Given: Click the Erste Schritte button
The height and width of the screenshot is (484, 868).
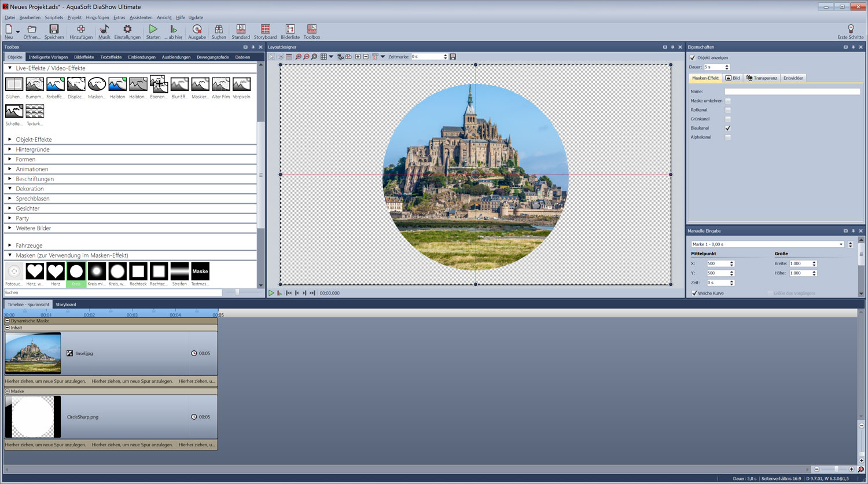Looking at the screenshot, I should 850,31.
